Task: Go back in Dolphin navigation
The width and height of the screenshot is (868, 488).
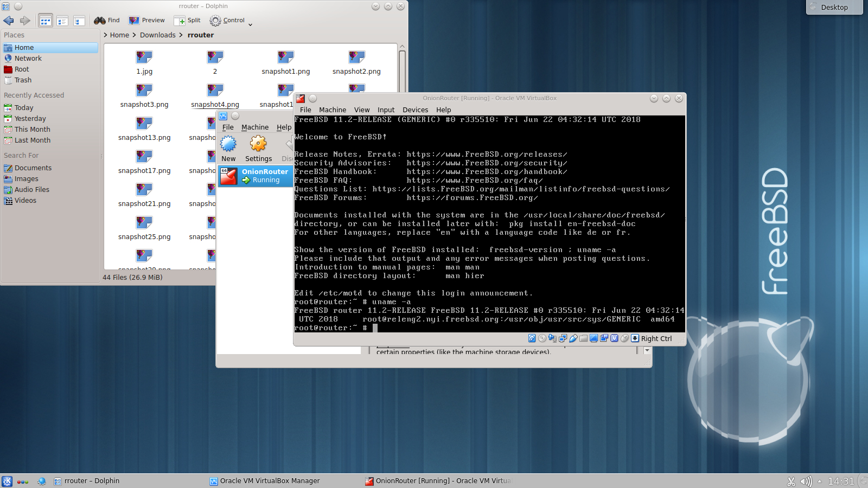Action: (x=9, y=21)
